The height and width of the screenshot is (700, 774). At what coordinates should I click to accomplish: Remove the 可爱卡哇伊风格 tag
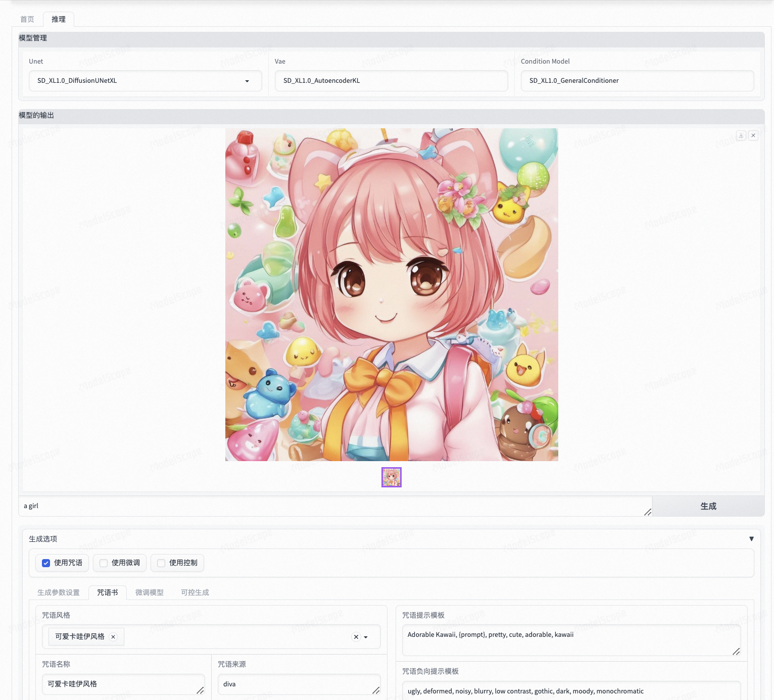click(x=113, y=637)
